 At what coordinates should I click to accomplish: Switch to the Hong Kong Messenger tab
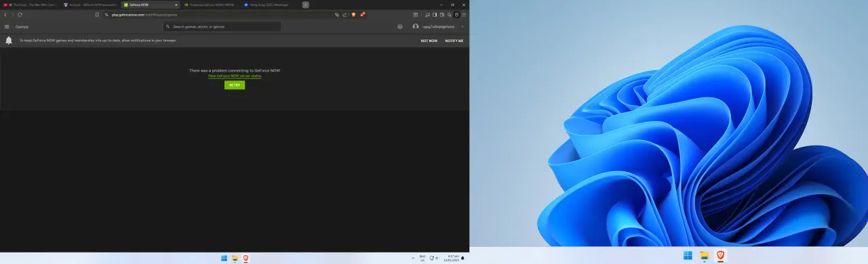270,5
